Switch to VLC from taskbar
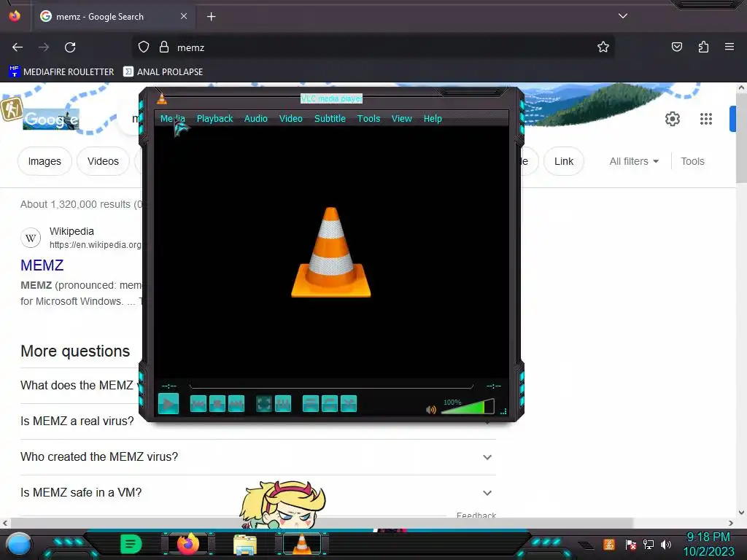Image resolution: width=747 pixels, height=560 pixels. pyautogui.click(x=301, y=544)
